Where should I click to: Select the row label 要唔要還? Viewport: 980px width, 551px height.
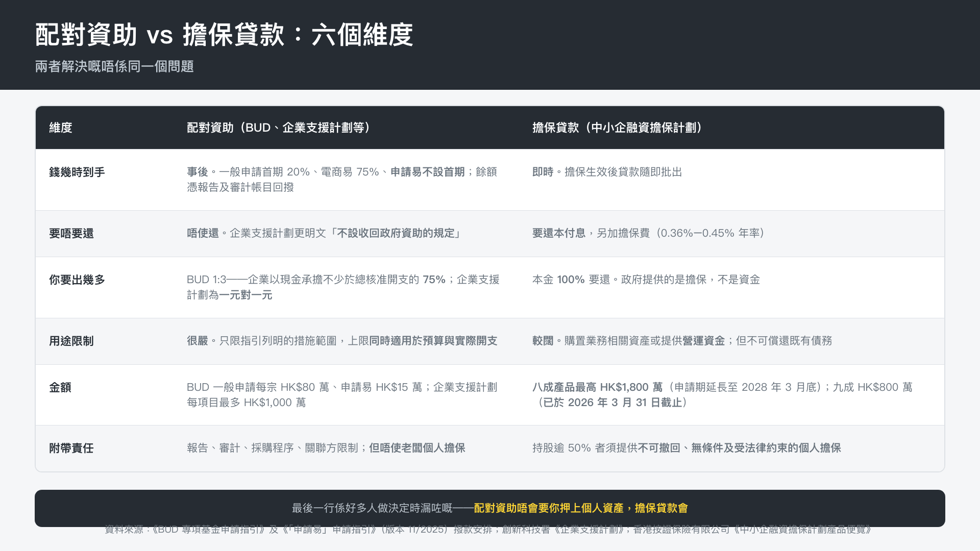coord(71,233)
